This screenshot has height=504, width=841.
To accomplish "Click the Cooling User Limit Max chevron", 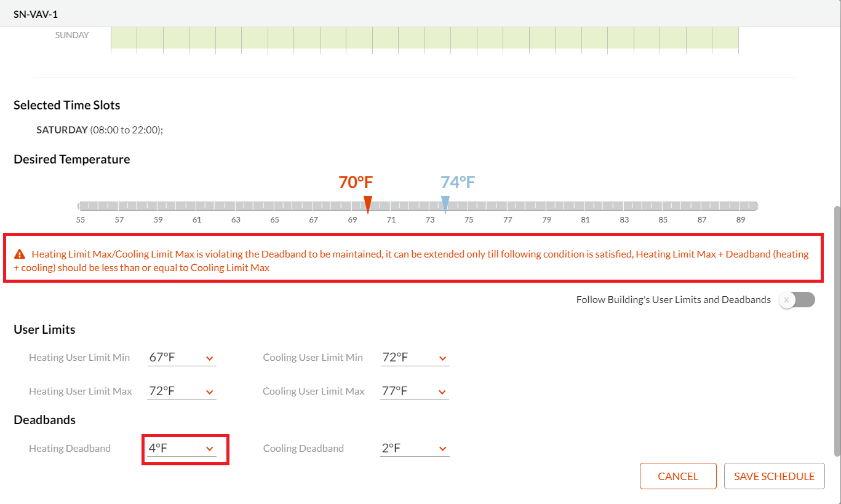I will 442,392.
